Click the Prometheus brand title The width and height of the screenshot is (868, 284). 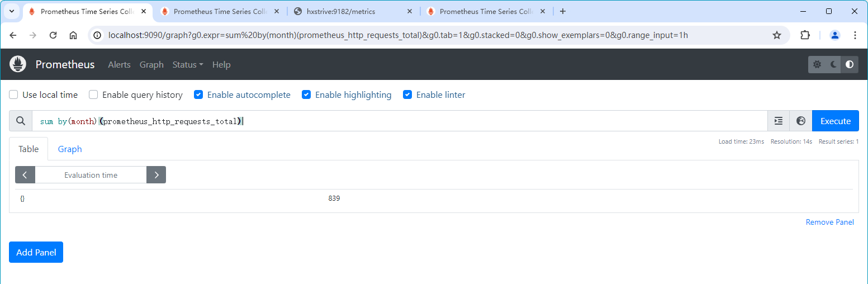(x=65, y=64)
